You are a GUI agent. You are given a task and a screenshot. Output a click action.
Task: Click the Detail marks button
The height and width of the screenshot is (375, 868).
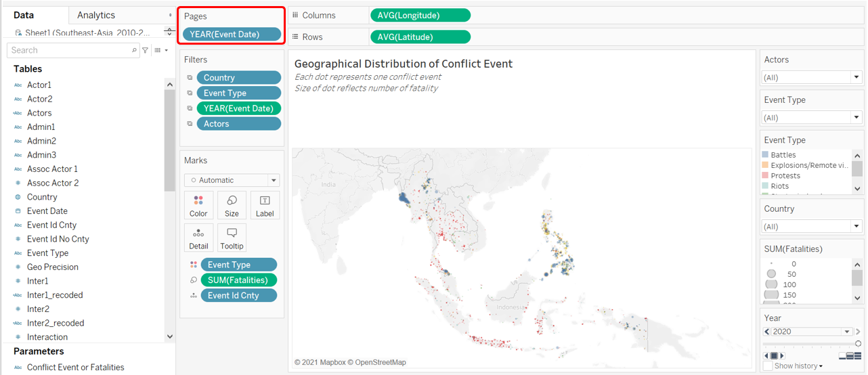(x=198, y=238)
